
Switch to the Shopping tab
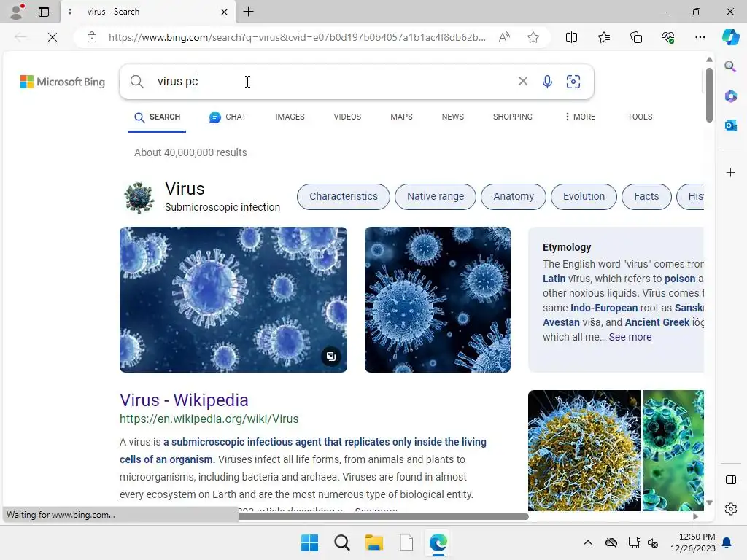click(x=513, y=117)
